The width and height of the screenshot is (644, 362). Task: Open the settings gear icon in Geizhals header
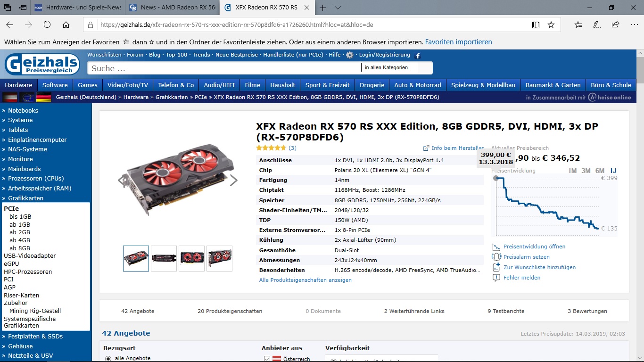pyautogui.click(x=349, y=55)
